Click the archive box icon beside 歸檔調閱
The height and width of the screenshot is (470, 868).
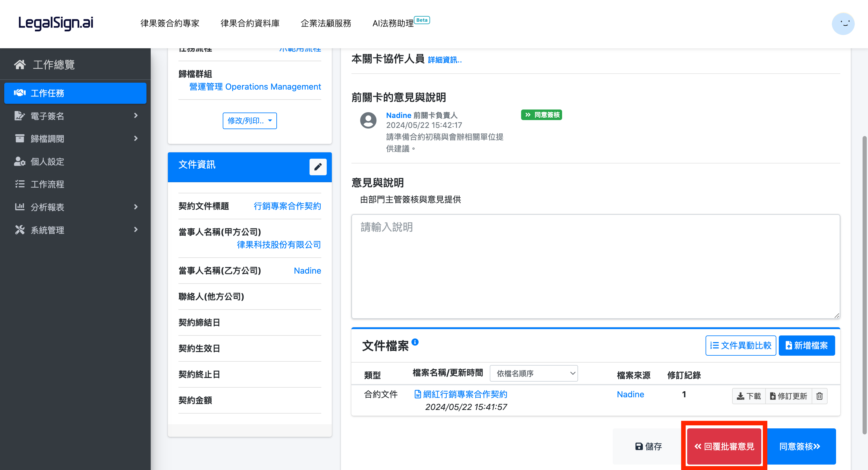coord(20,138)
